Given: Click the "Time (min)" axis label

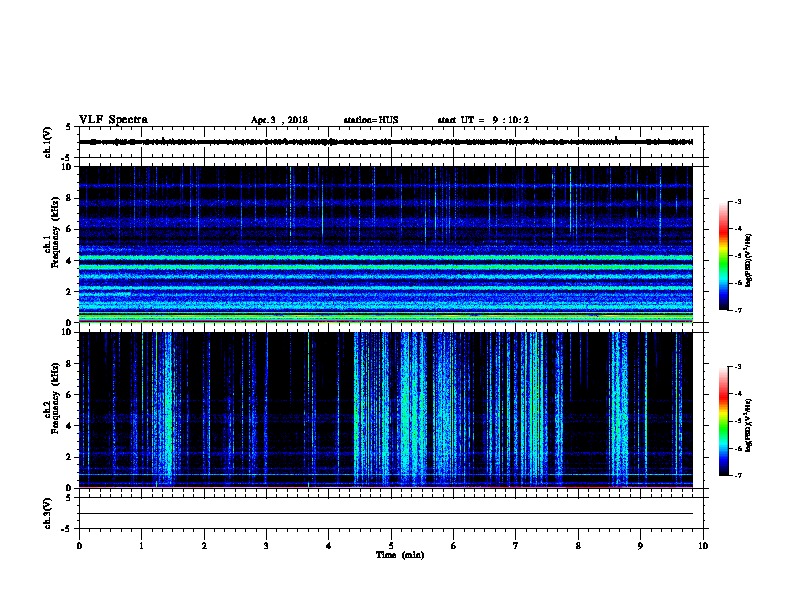Looking at the screenshot, I should [400, 555].
